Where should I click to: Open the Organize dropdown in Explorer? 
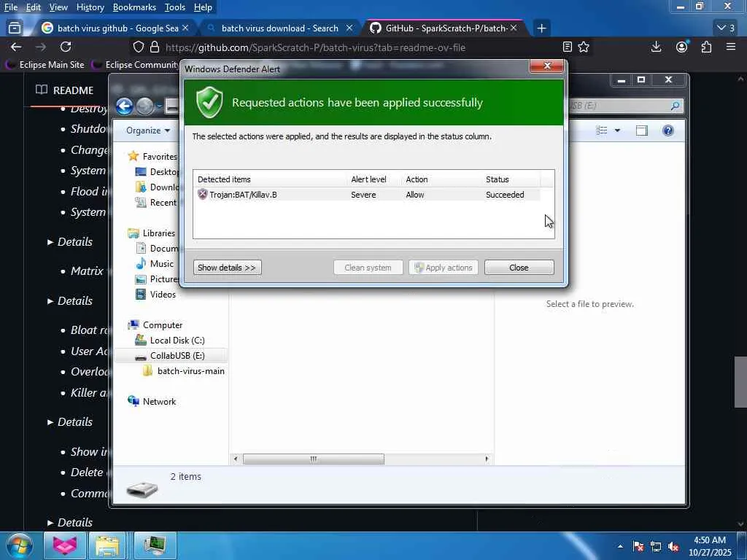click(148, 130)
